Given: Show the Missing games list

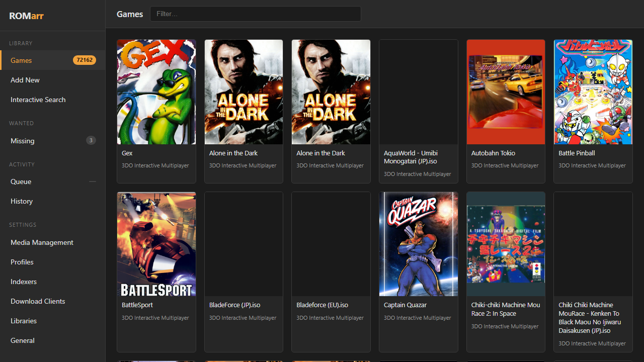Looking at the screenshot, I should tap(52, 141).
